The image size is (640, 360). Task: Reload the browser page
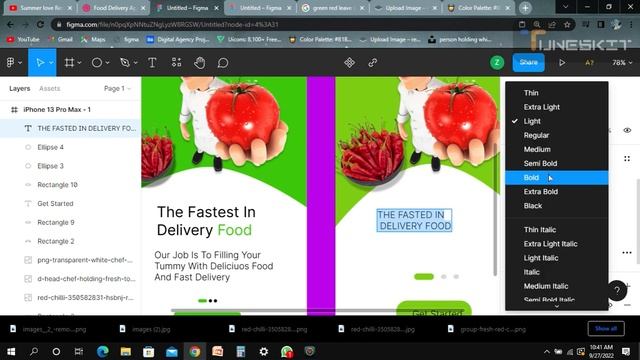click(40, 24)
